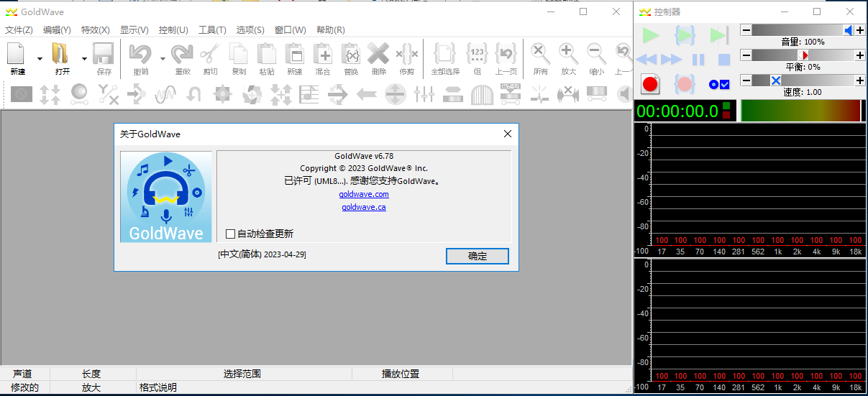Expand the 撤销 undo history dropdown arrow
Image resolution: width=868 pixels, height=396 pixels.
163,59
